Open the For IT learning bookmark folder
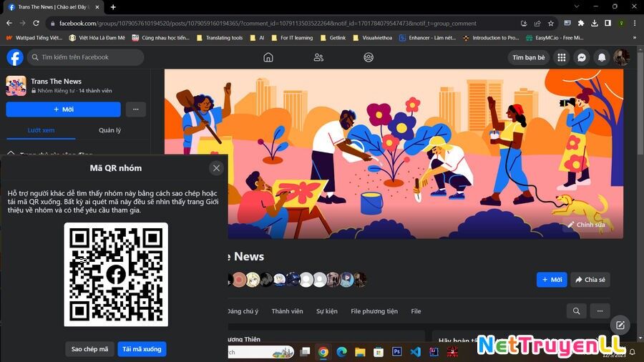644x362 pixels. coord(292,38)
